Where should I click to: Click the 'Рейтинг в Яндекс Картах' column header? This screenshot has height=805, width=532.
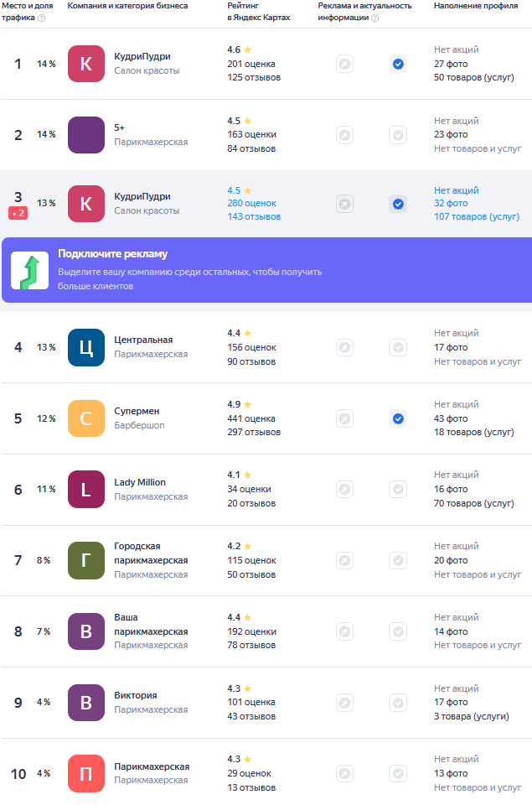tap(259, 11)
